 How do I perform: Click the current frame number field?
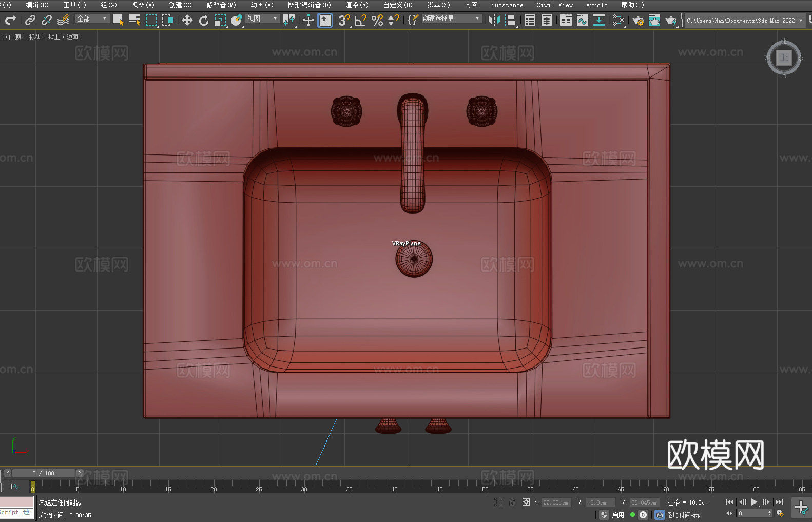(x=752, y=513)
